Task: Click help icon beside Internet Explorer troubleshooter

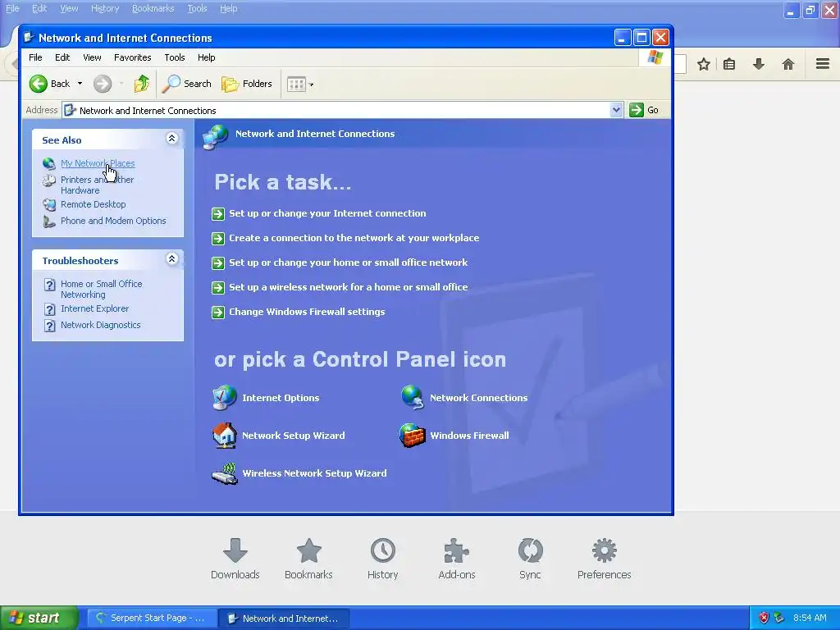Action: pyautogui.click(x=49, y=309)
